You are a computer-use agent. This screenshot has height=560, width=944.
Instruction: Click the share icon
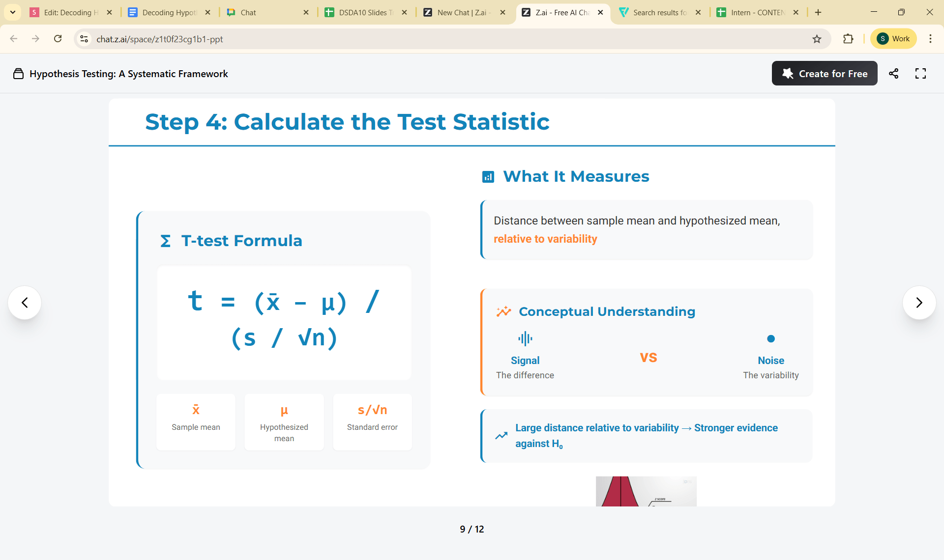pos(893,74)
